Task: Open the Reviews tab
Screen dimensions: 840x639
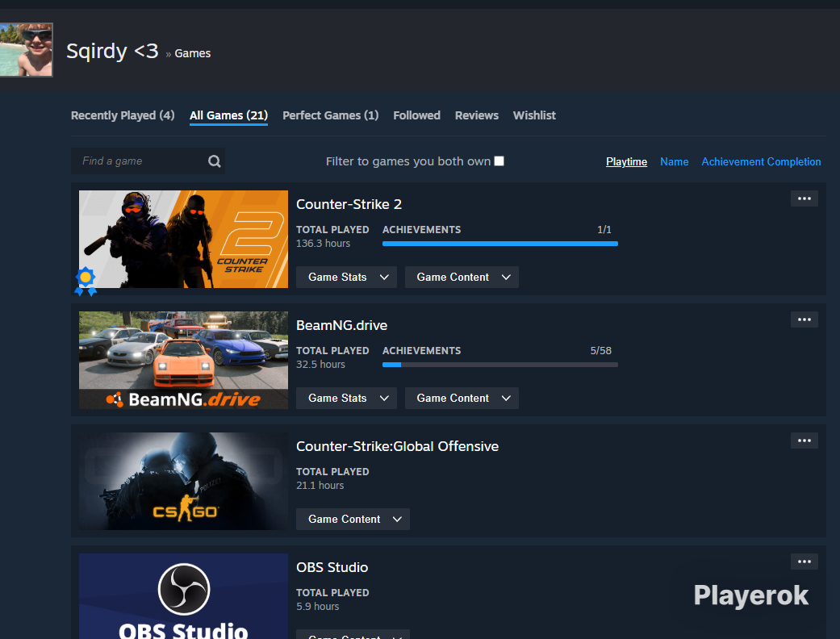Action: coord(477,115)
